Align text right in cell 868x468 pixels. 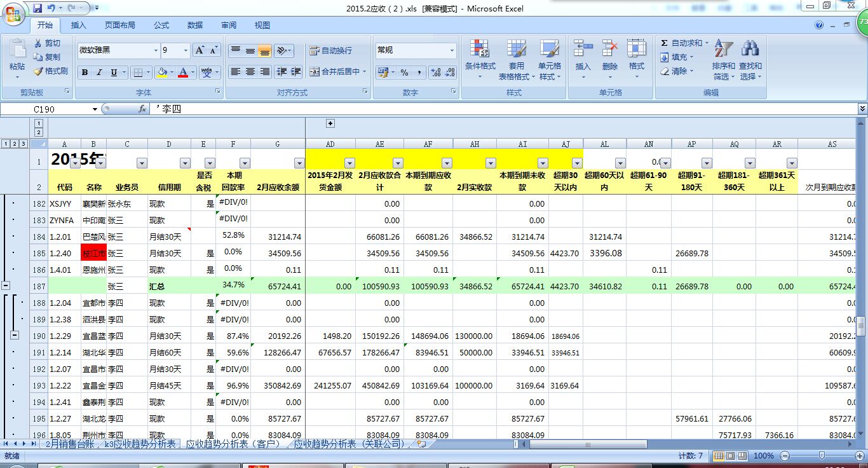(264, 72)
